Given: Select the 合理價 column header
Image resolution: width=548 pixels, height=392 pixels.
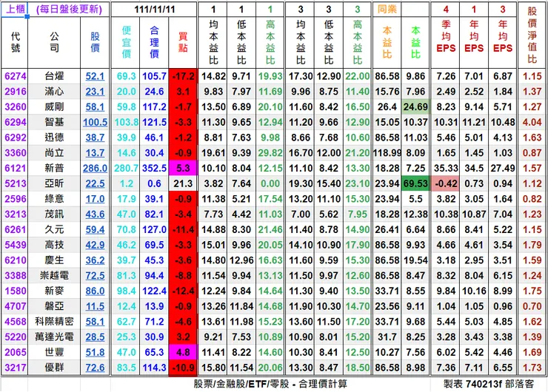Looking at the screenshot, I should tap(154, 42).
